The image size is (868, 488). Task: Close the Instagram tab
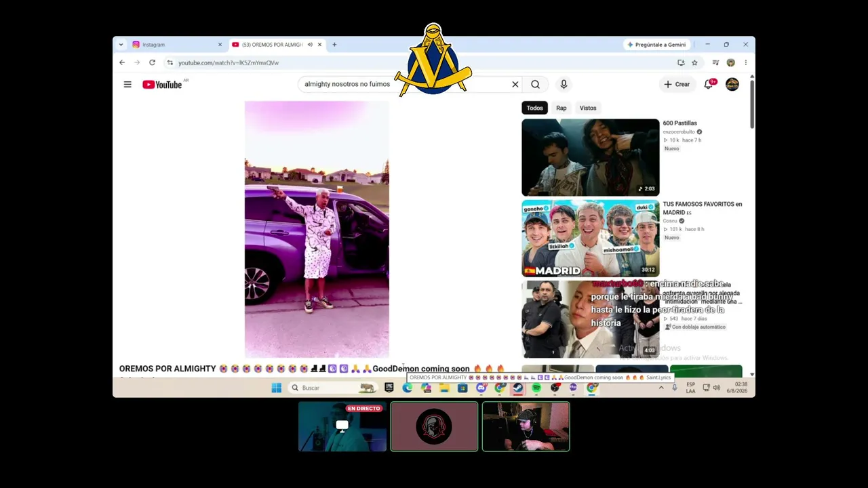(220, 45)
